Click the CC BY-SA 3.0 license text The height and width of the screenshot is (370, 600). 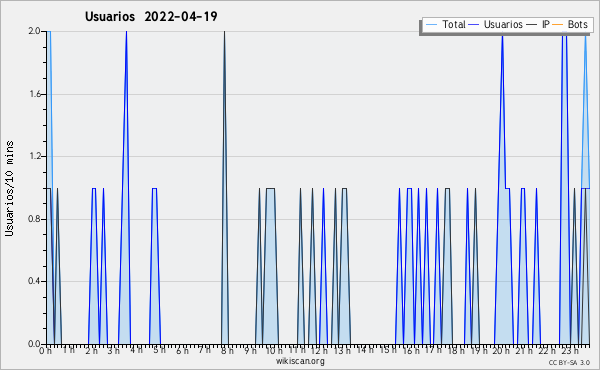pos(569,362)
